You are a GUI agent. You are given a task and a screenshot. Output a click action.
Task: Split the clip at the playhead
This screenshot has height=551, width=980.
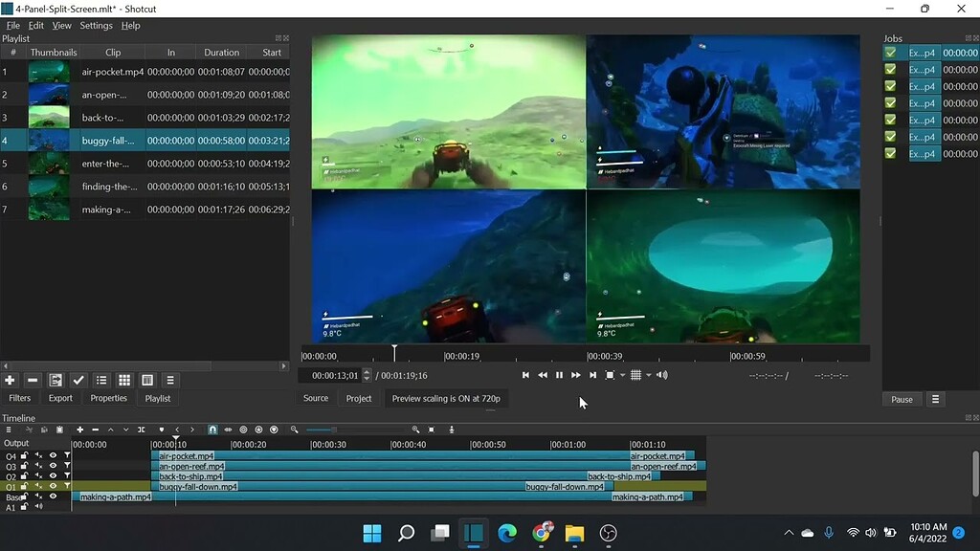[143, 430]
